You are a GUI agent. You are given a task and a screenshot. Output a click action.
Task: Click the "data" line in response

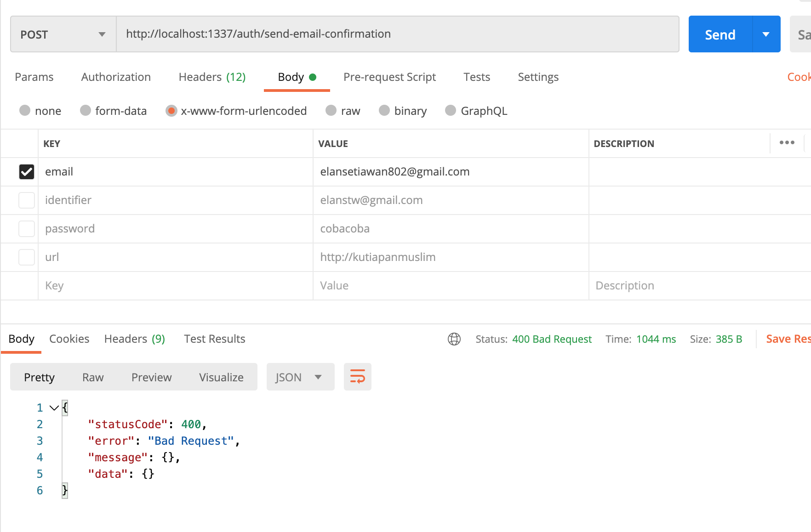click(121, 474)
